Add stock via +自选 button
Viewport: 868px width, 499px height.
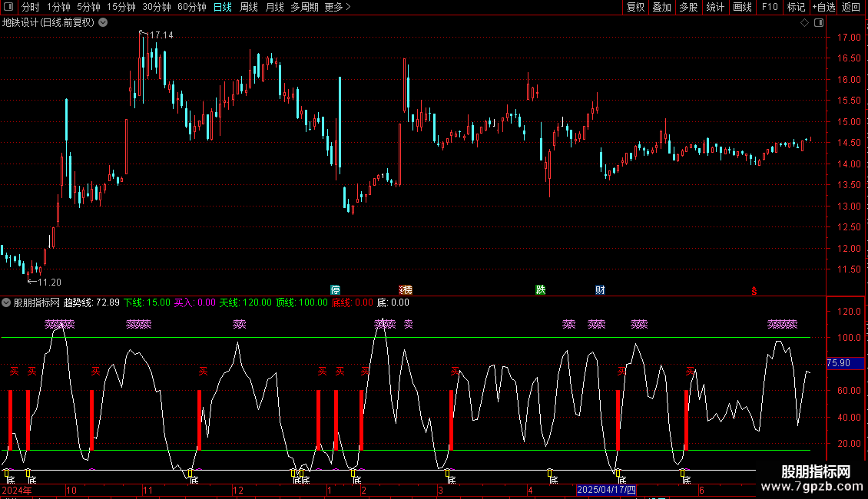823,7
